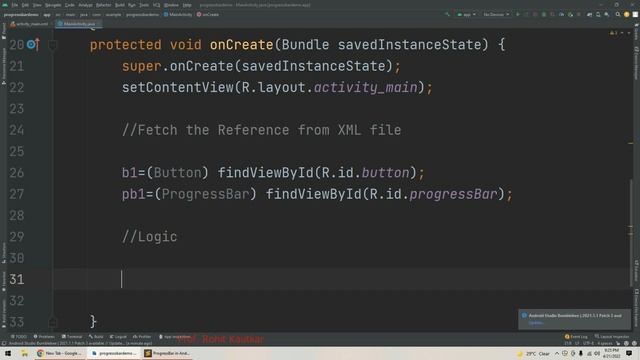Click the //Logic comment text

[149, 237]
